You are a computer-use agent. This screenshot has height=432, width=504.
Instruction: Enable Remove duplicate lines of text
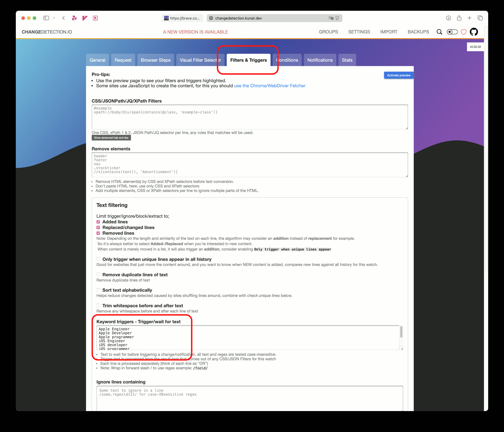(x=98, y=274)
